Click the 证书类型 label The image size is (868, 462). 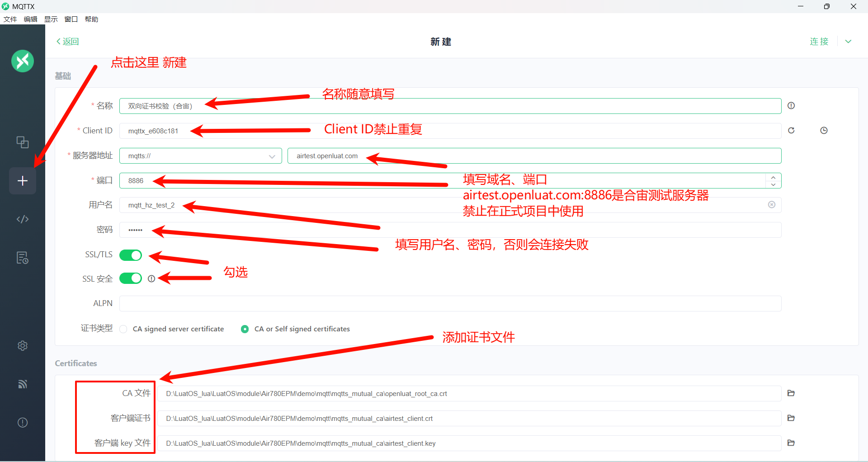pyautogui.click(x=97, y=328)
